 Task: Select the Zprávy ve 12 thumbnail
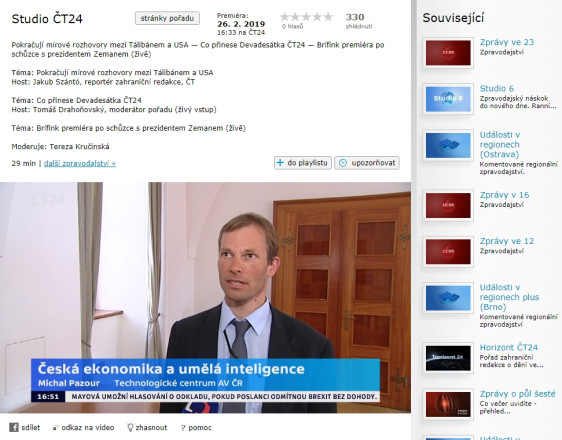[x=448, y=252]
